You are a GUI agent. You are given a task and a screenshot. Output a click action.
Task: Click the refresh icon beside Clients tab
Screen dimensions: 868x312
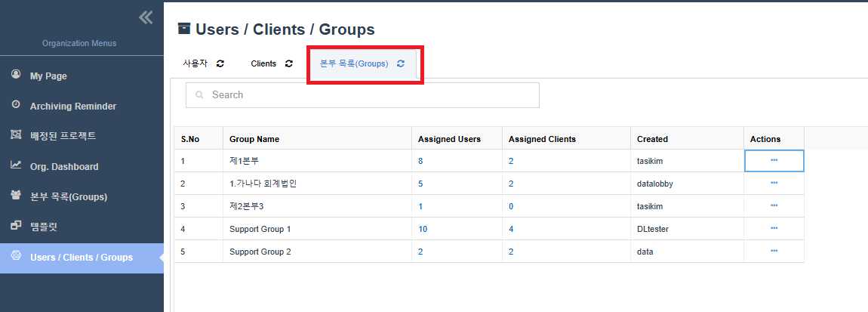[x=288, y=64]
